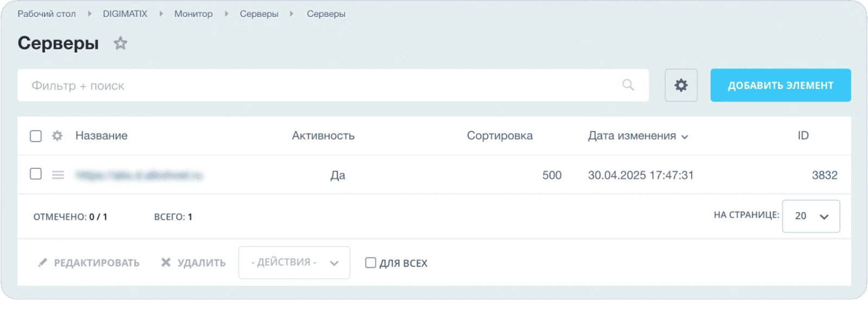Toggle select-all checkbox in table header
Screen dimensions: 868x316
pyautogui.click(x=36, y=136)
